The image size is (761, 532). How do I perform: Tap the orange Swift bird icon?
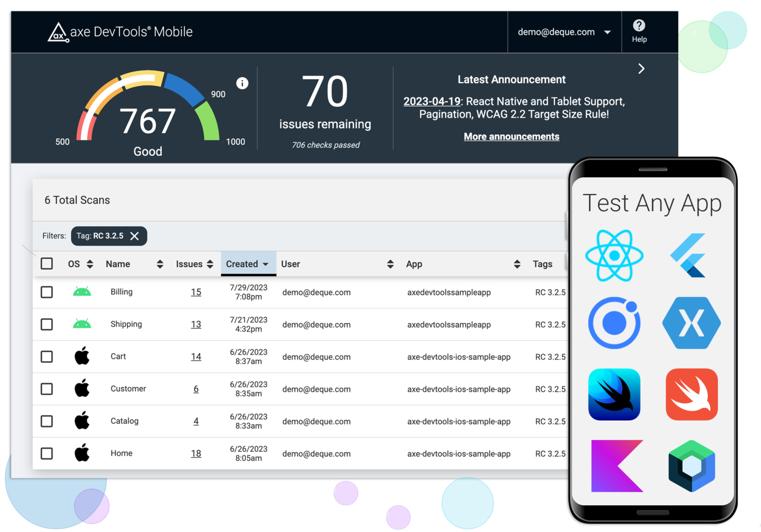point(691,394)
